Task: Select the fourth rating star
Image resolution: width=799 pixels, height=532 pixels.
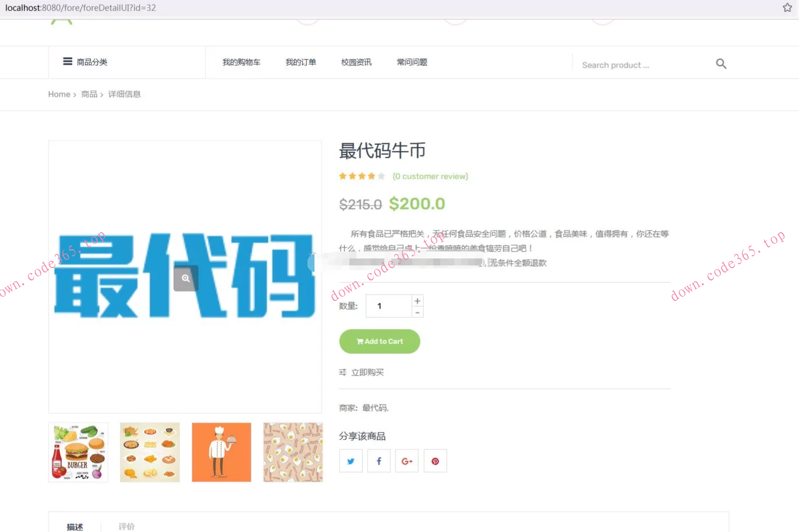Action: point(371,175)
